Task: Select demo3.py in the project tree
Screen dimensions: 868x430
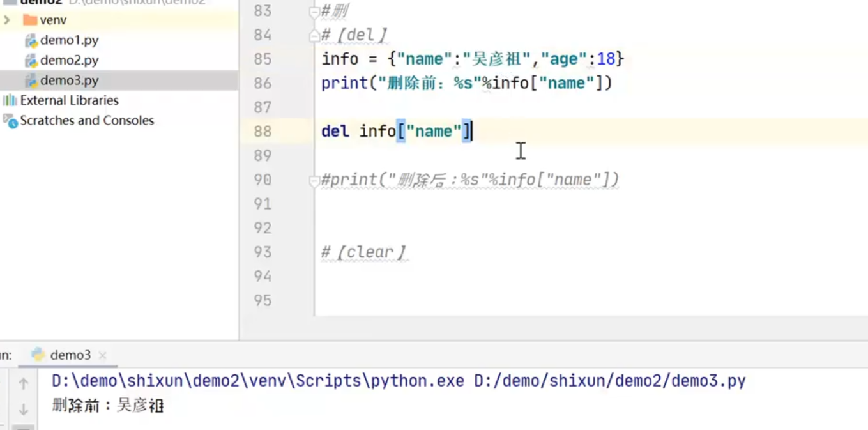Action: tap(69, 81)
